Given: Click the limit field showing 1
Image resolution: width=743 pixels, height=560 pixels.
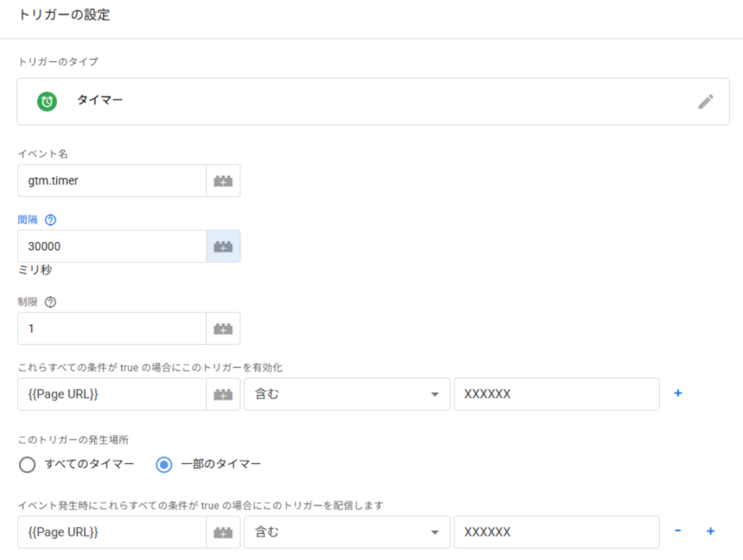Looking at the screenshot, I should (x=111, y=329).
